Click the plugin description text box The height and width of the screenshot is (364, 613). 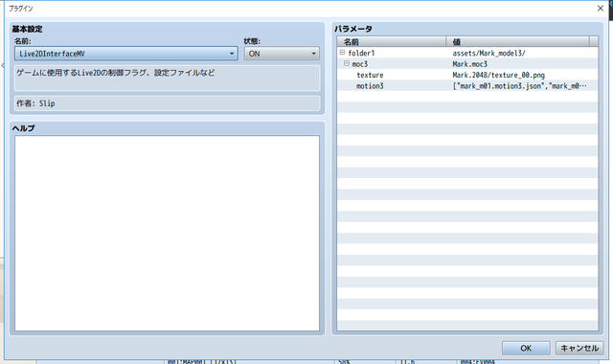tap(167, 79)
